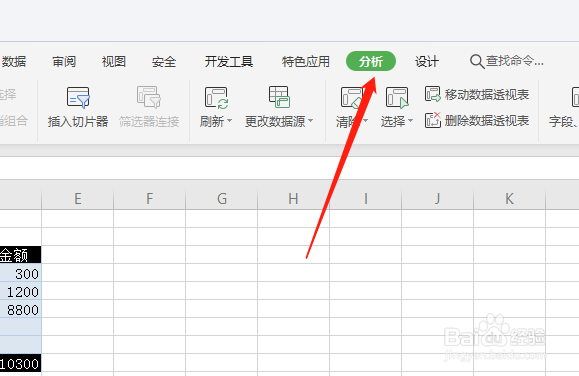Open the 数据 tab
The height and width of the screenshot is (376, 579).
(x=13, y=61)
